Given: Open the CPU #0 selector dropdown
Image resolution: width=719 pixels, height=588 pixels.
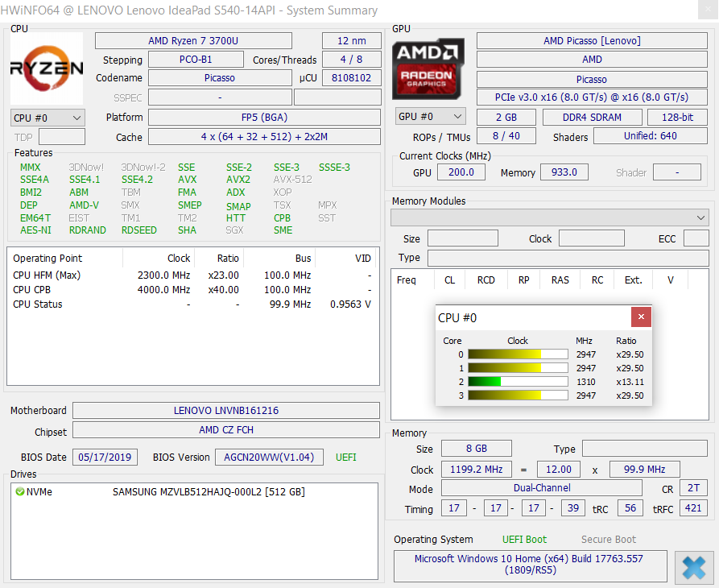Looking at the screenshot, I should point(48,118).
